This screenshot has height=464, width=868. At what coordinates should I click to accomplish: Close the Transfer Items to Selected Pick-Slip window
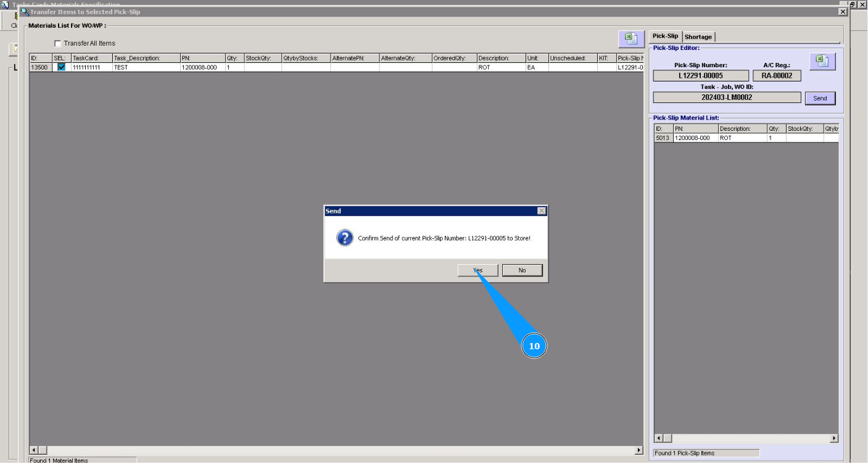point(843,12)
